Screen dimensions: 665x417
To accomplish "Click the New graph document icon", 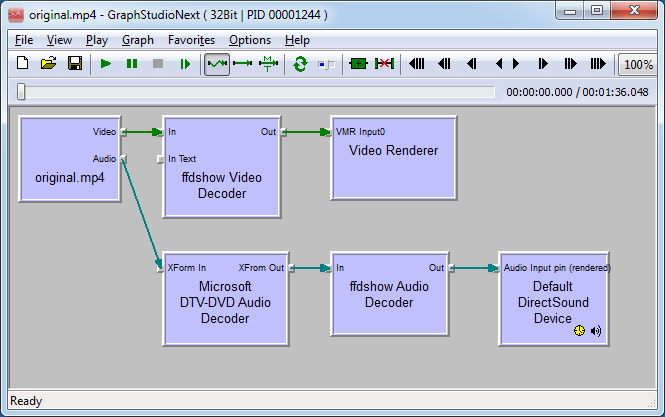I will point(22,64).
